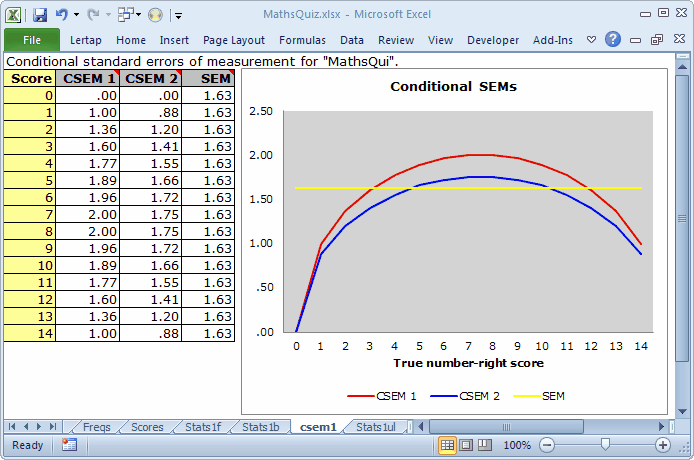Open the Lertap ribbon tab
694x460 pixels.
(85, 40)
